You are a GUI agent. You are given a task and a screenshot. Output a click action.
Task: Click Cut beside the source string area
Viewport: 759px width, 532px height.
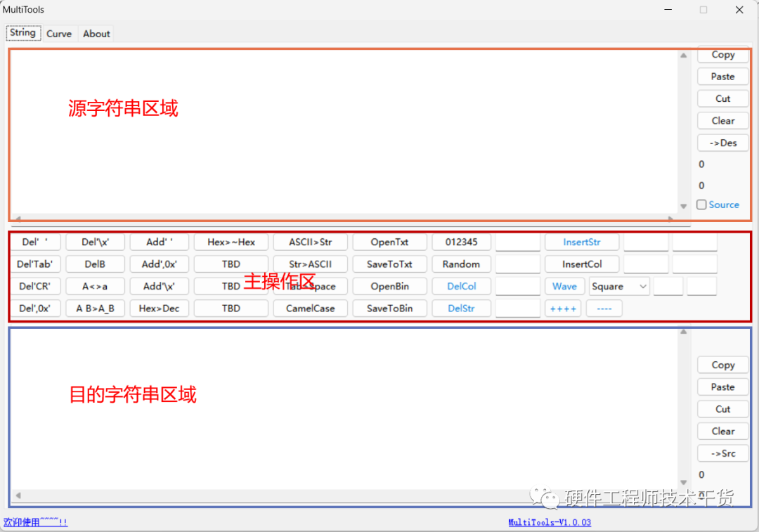tap(722, 99)
